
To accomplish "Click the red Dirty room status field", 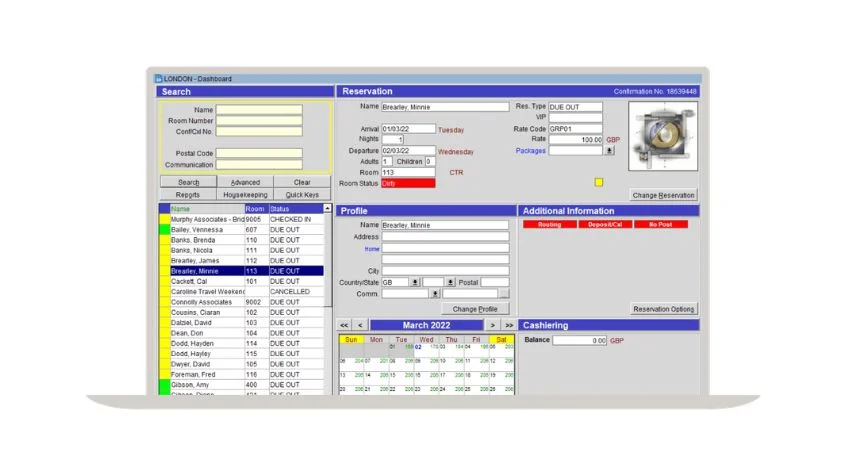I will [408, 184].
